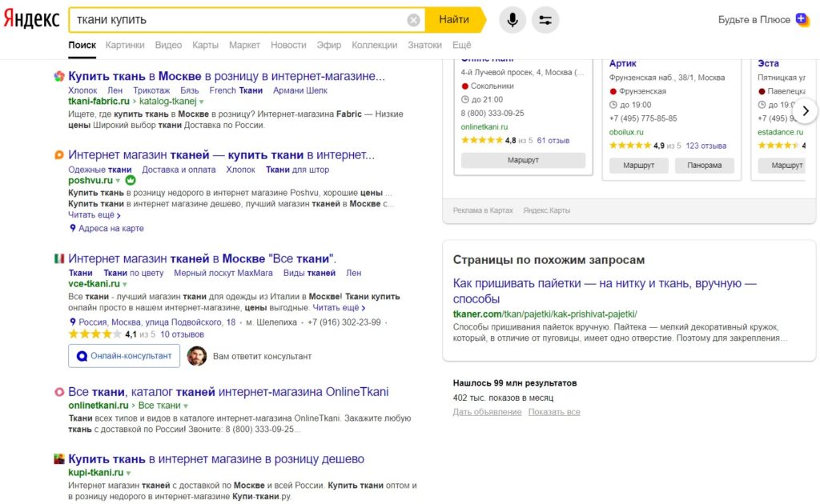
Task: Open the 'Маркет' tab
Action: (244, 45)
